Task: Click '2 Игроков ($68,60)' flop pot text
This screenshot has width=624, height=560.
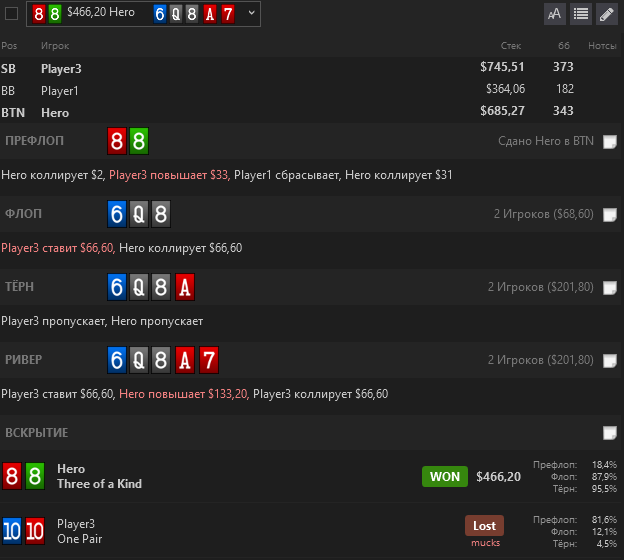Action: coord(544,214)
